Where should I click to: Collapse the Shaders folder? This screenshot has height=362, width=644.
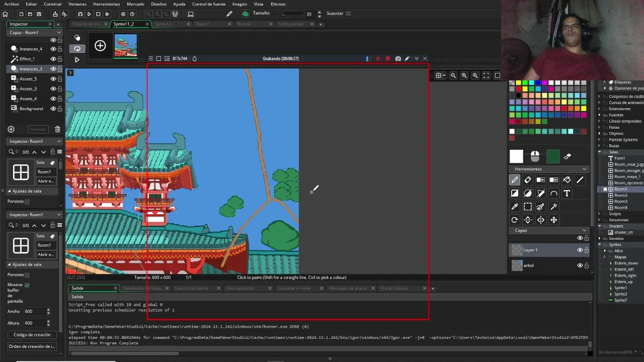pyautogui.click(x=600, y=226)
